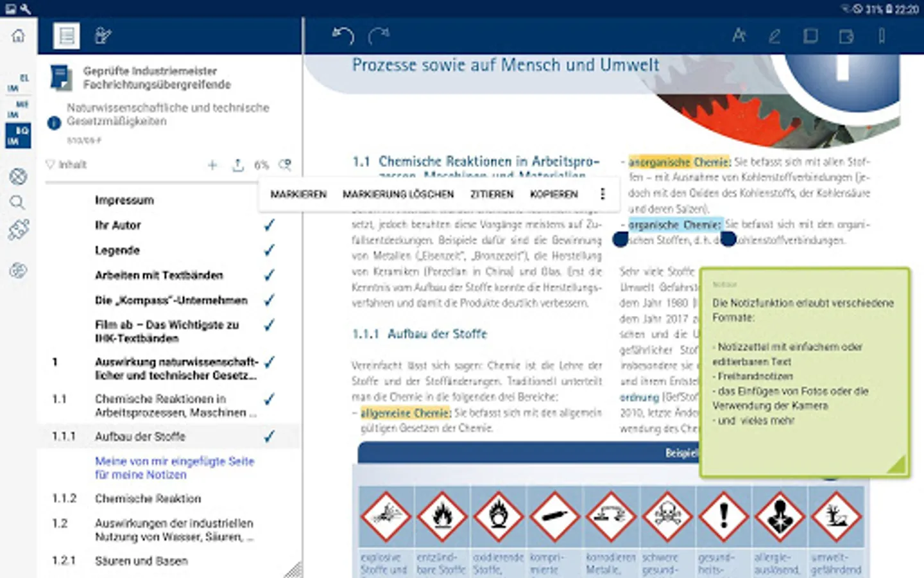Choose ZITIEREN in the selection menu
This screenshot has height=578, width=924.
[492, 194]
